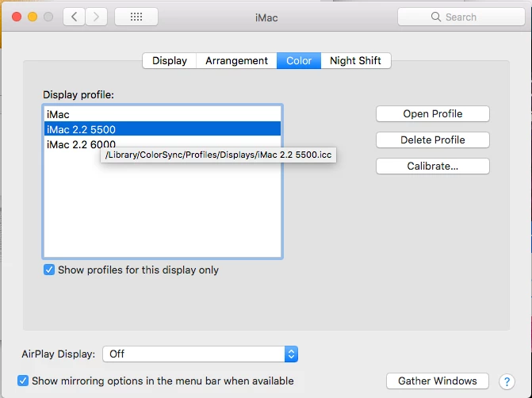This screenshot has height=398, width=532.
Task: Close the iMac preferences window
Action: (x=17, y=17)
